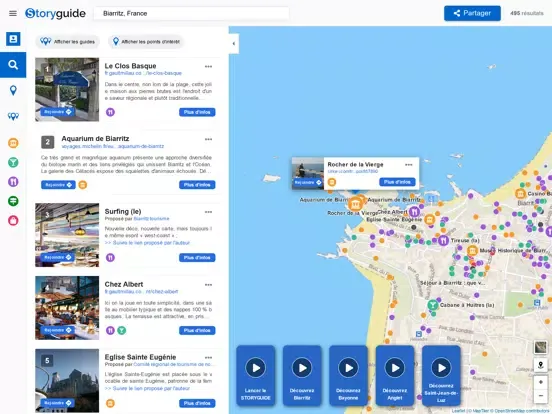Play Lancer le STORYGUIDE card
The image size is (552, 414).
pos(256,376)
